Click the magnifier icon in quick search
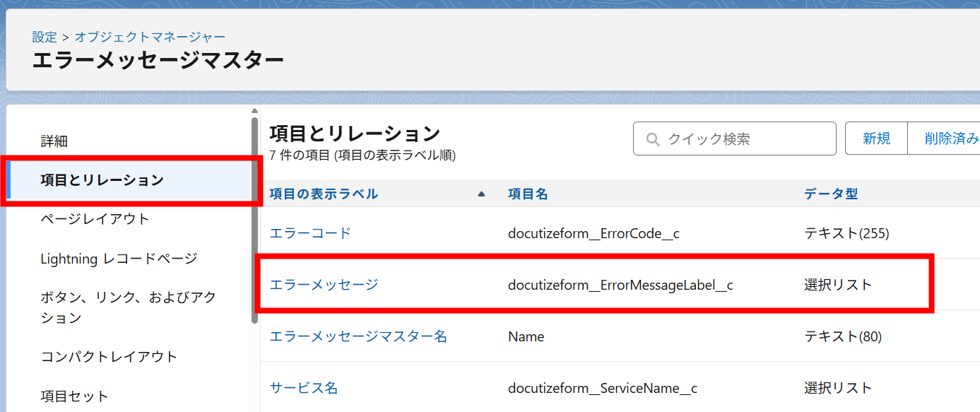This screenshot has height=412, width=980. click(x=653, y=139)
